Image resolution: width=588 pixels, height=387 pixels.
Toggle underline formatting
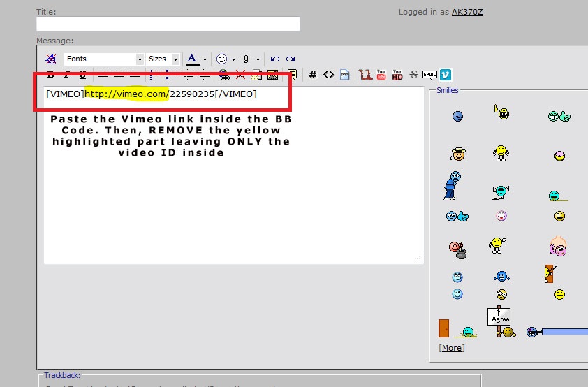pyautogui.click(x=82, y=75)
